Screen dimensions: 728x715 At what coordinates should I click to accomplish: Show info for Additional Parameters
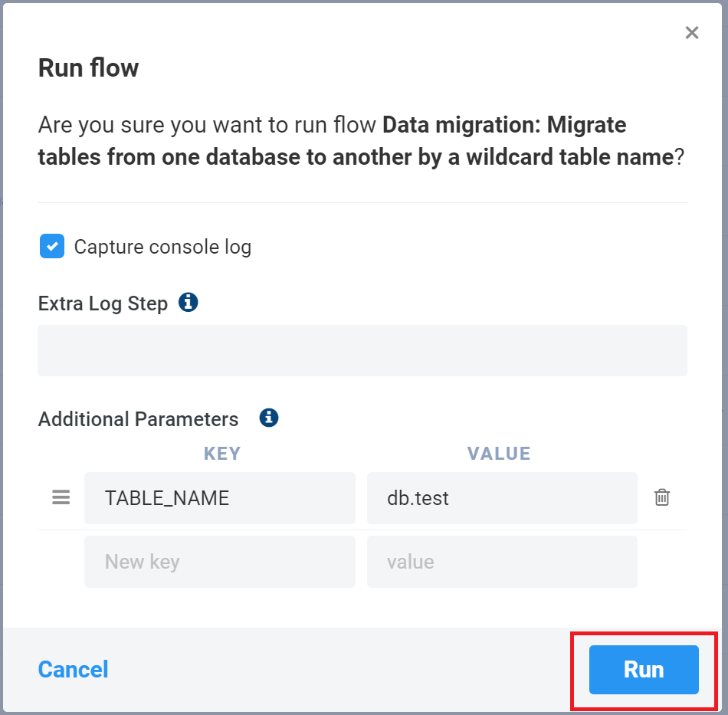pos(269,418)
